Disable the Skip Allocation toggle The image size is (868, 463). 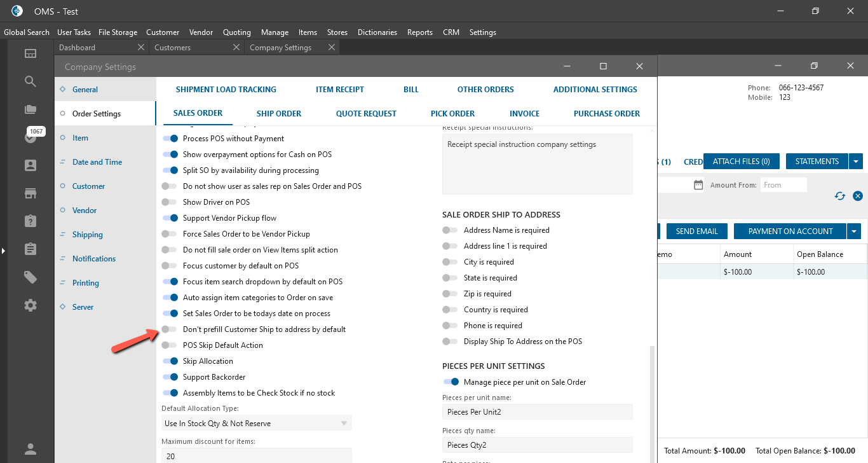pyautogui.click(x=170, y=361)
